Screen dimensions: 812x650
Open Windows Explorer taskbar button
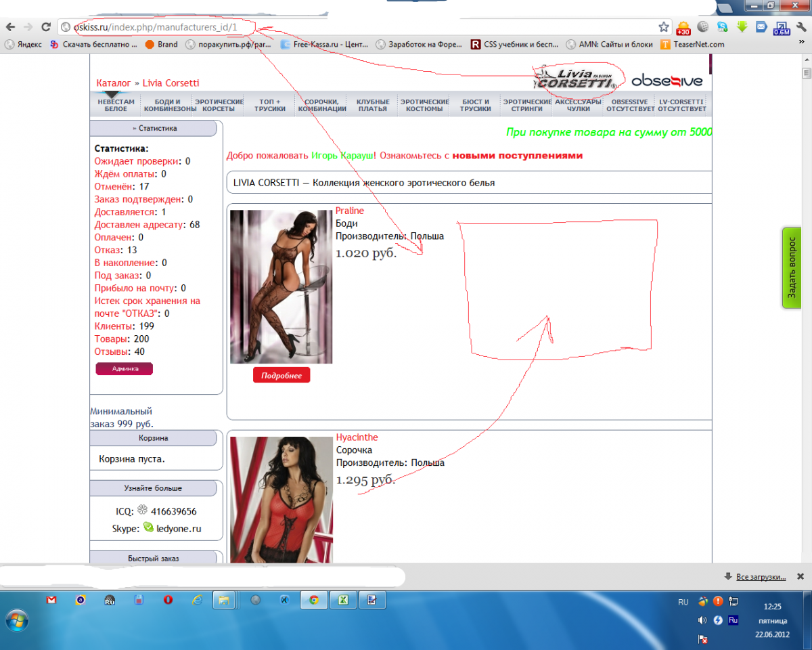[223, 600]
